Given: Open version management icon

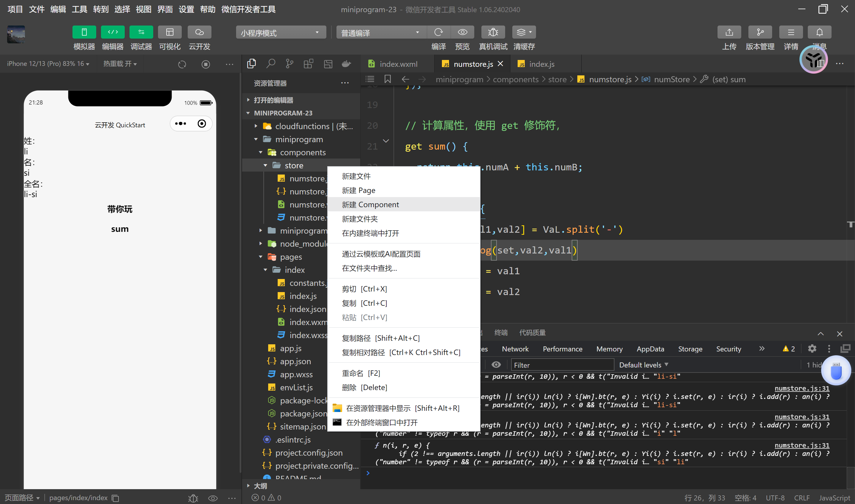Looking at the screenshot, I should [x=760, y=32].
